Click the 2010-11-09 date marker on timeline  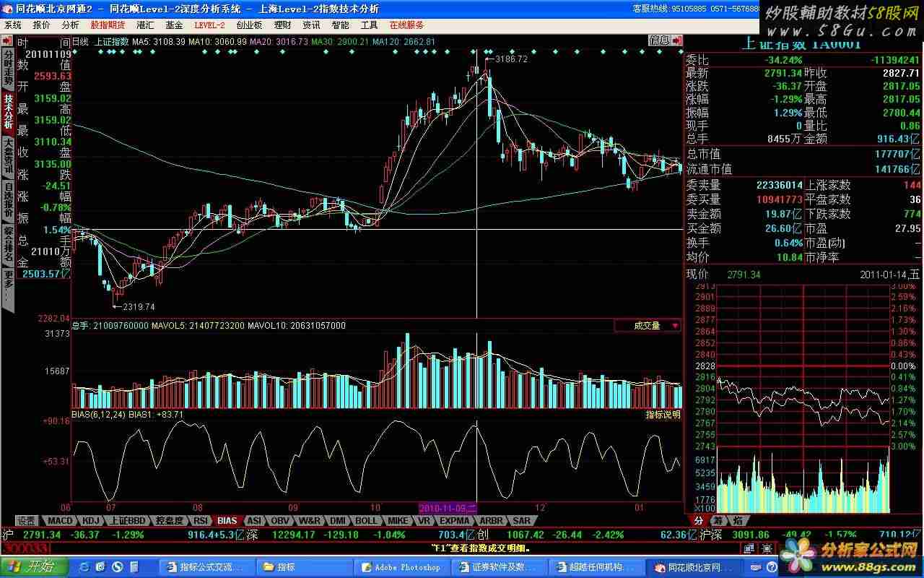tap(448, 508)
